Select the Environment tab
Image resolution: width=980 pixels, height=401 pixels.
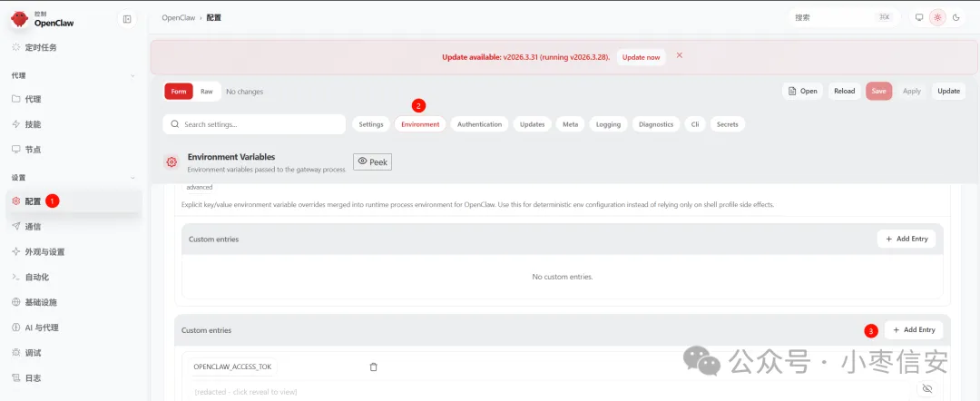pyautogui.click(x=420, y=124)
